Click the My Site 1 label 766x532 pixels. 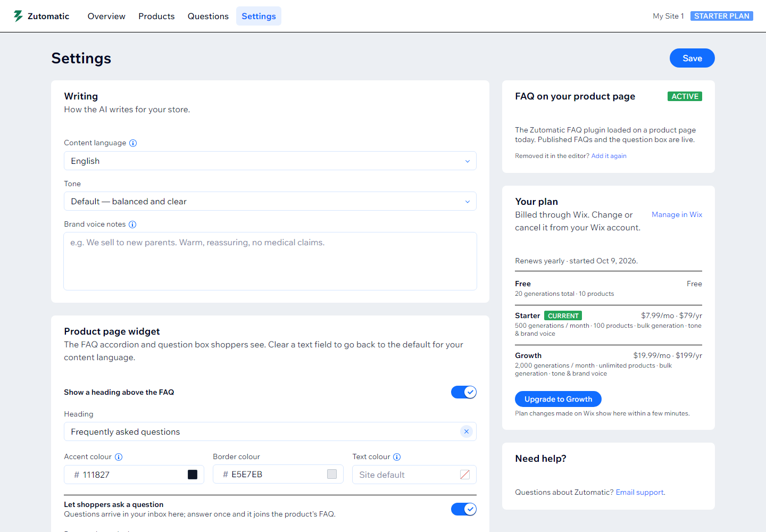pos(668,16)
